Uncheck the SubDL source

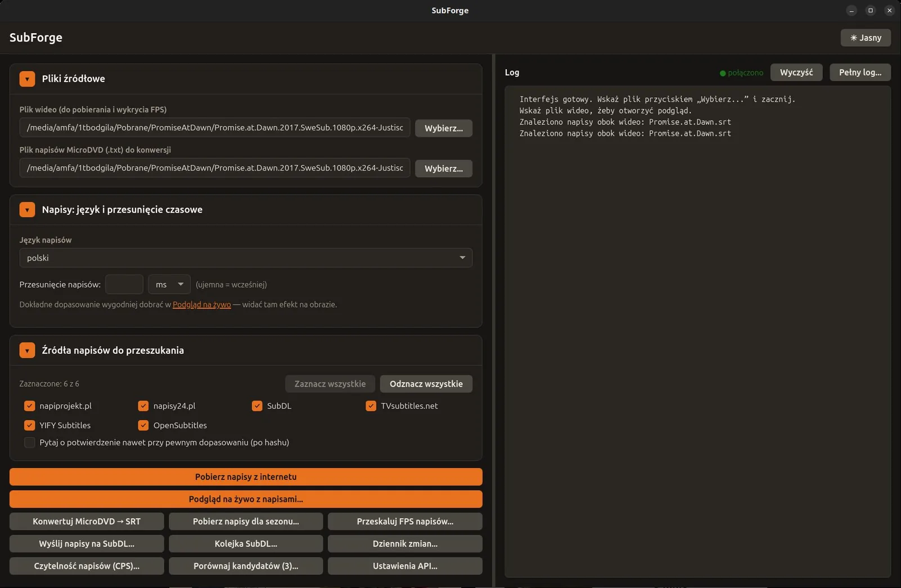pyautogui.click(x=257, y=406)
